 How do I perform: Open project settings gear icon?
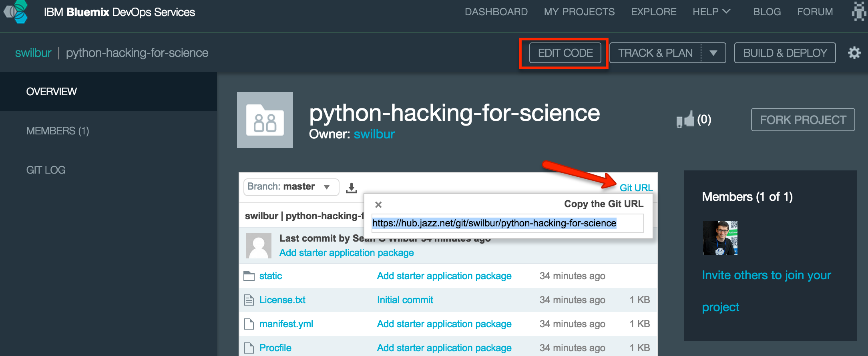click(854, 53)
